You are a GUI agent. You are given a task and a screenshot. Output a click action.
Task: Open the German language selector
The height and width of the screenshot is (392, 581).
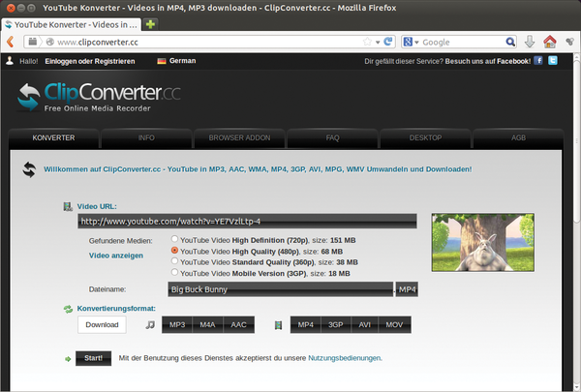[177, 61]
